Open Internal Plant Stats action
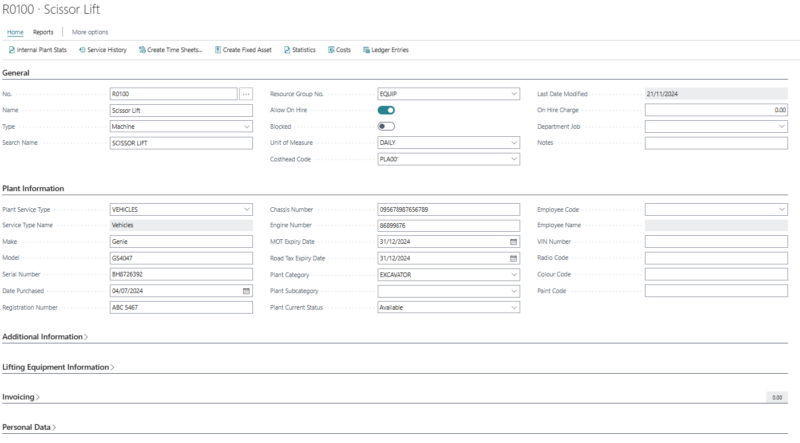 click(x=38, y=49)
